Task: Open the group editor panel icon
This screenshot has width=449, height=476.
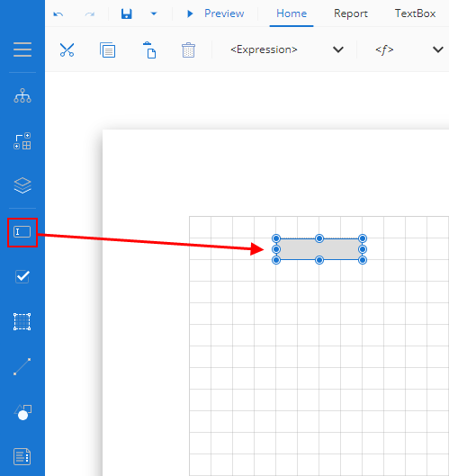Action: click(22, 141)
